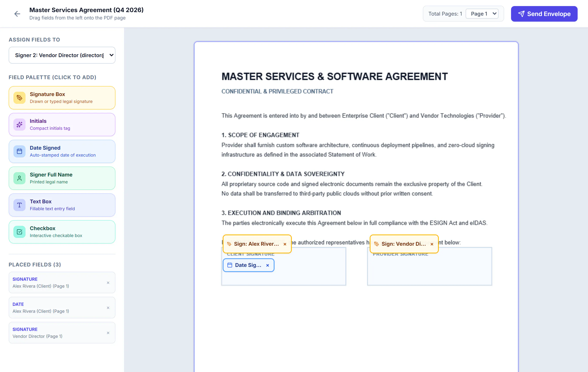Delete the Sign: Vendor Di... field on PDF
The height and width of the screenshot is (372, 588).
(x=432, y=244)
